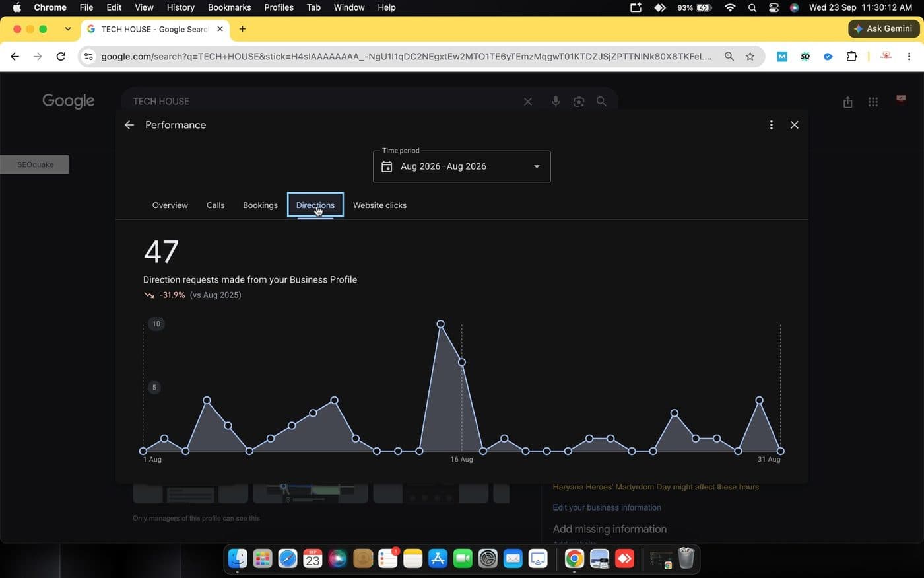Viewport: 924px width, 578px height.
Task: Open Google apps grid
Action: (x=873, y=102)
